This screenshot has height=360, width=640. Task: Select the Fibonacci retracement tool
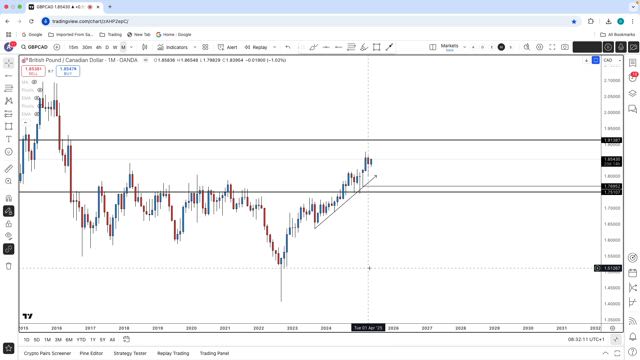coord(8,88)
